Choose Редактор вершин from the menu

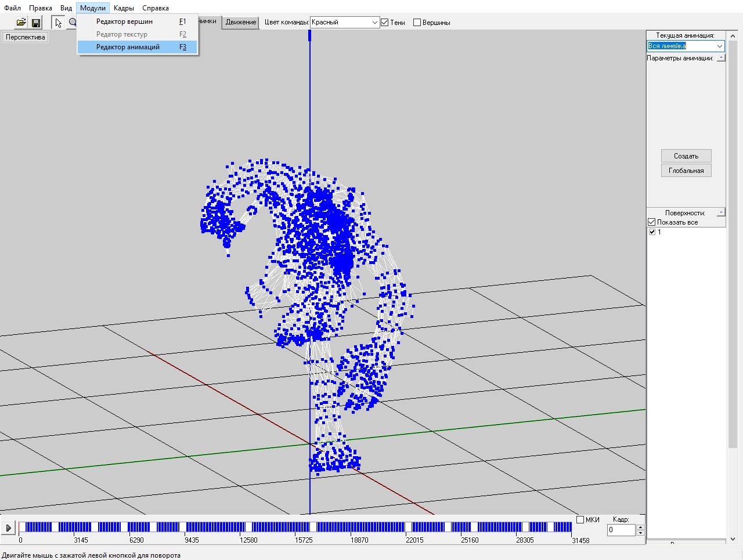click(x=138, y=21)
